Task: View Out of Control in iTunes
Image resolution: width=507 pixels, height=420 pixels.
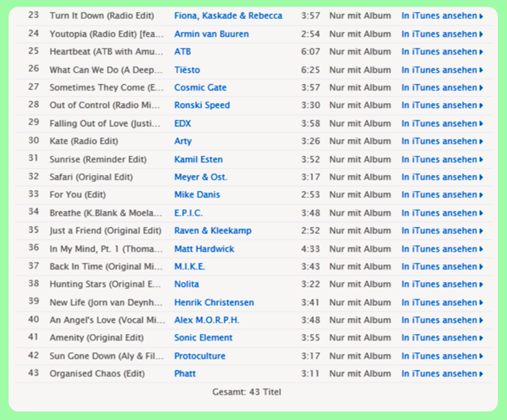Action: point(442,105)
